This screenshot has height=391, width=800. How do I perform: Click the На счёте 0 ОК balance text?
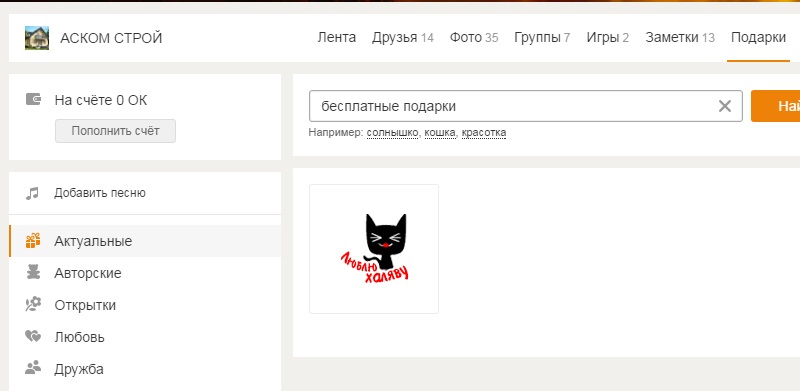pos(101,100)
